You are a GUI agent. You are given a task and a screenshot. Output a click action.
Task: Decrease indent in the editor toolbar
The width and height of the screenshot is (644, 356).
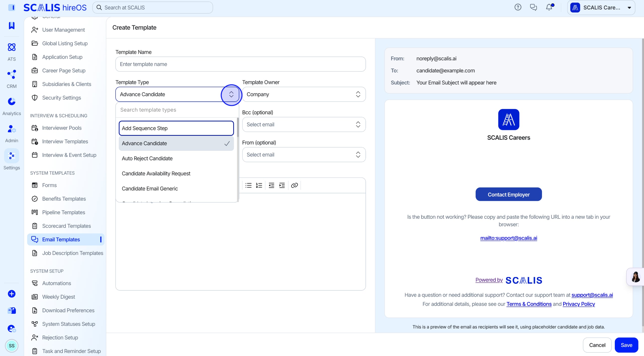tap(271, 185)
